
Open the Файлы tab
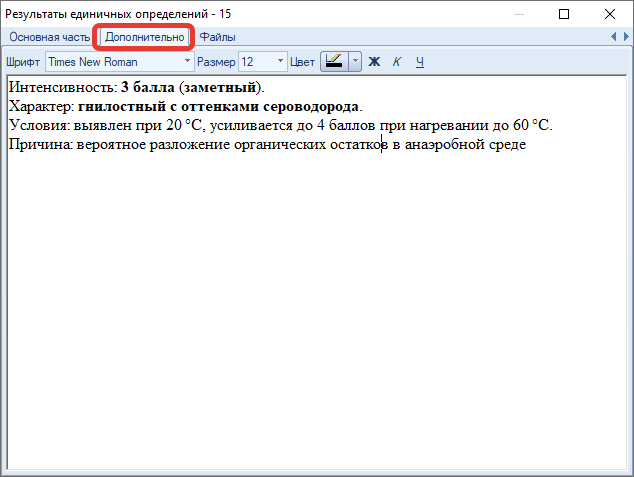pyautogui.click(x=218, y=37)
